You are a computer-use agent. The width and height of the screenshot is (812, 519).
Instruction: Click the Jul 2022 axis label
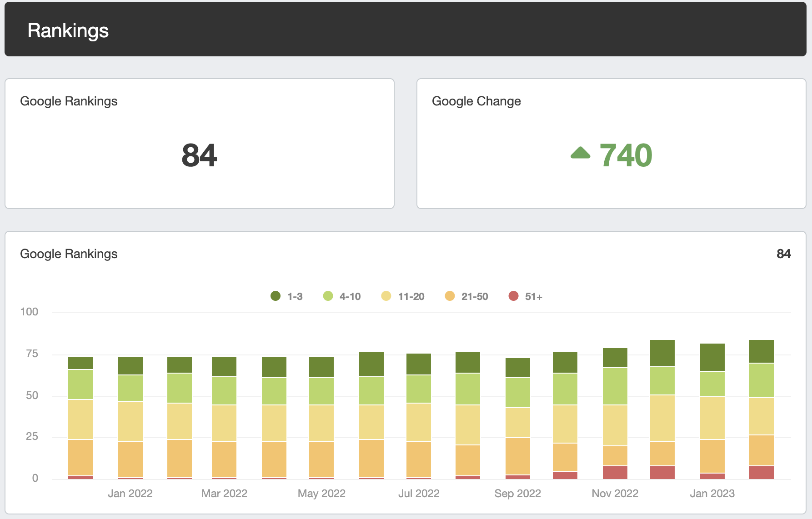pyautogui.click(x=419, y=494)
